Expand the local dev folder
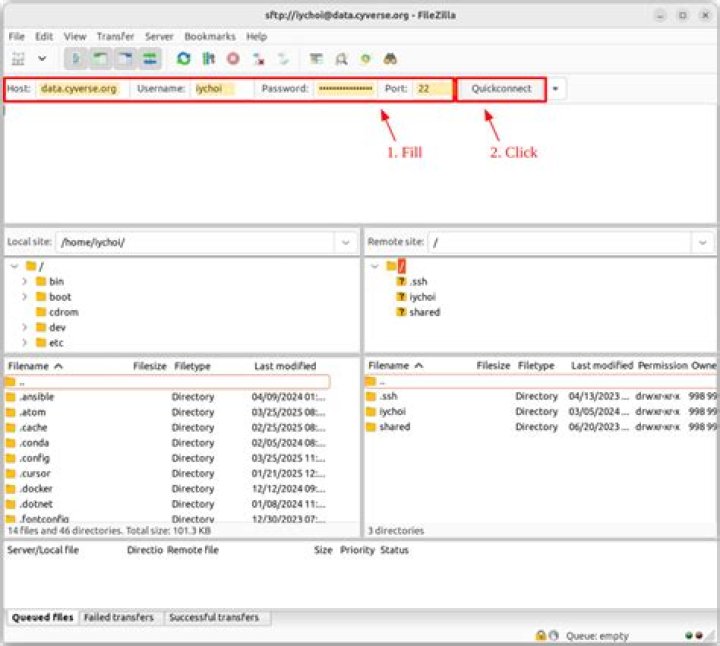The height and width of the screenshot is (646, 720). coord(24,327)
